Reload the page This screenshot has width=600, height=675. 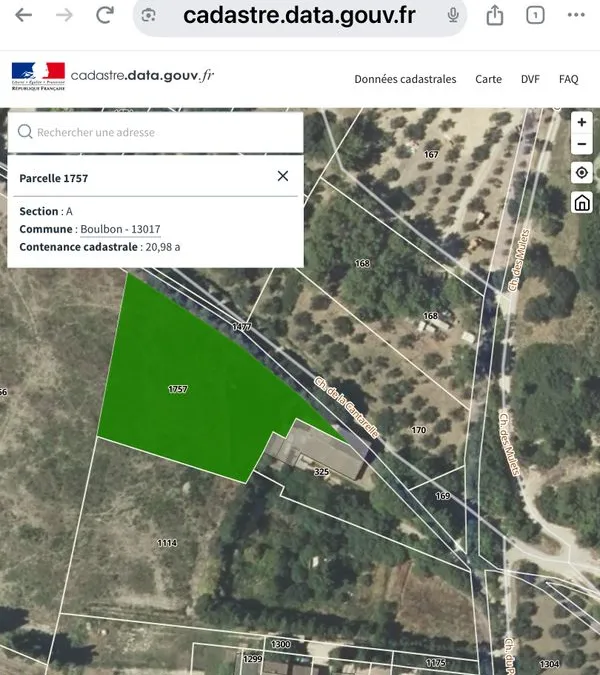(105, 15)
